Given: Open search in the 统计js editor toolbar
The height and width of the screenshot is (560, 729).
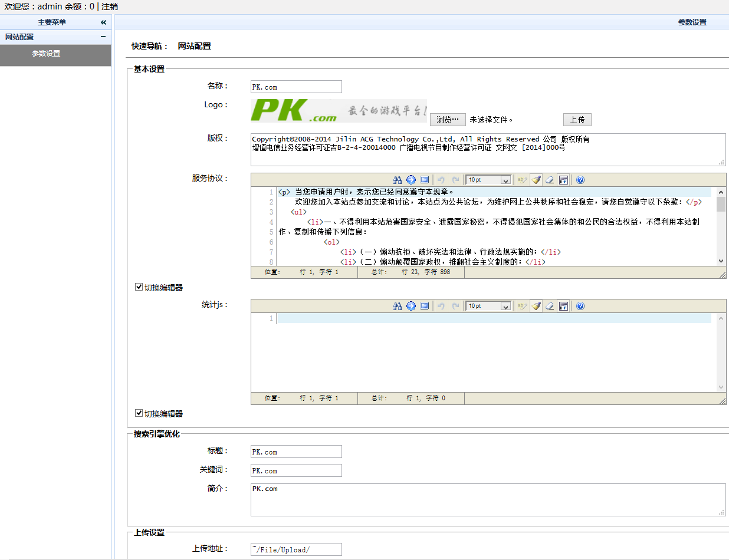Looking at the screenshot, I should pyautogui.click(x=397, y=306).
